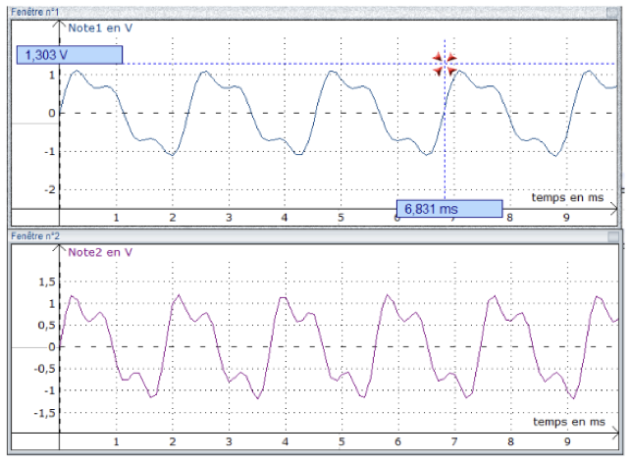Click the blue Note1 waveform's first peak
The width and height of the screenshot is (630, 461).
point(76,72)
